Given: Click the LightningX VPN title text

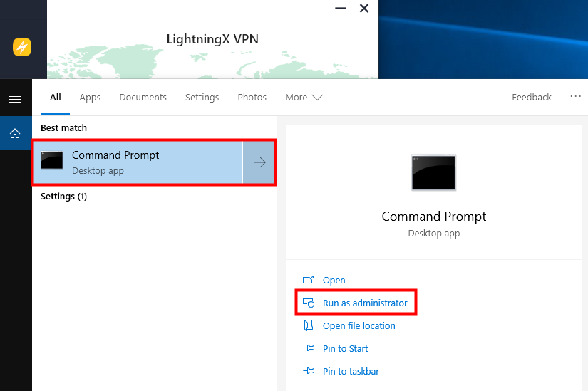Looking at the screenshot, I should click(212, 39).
